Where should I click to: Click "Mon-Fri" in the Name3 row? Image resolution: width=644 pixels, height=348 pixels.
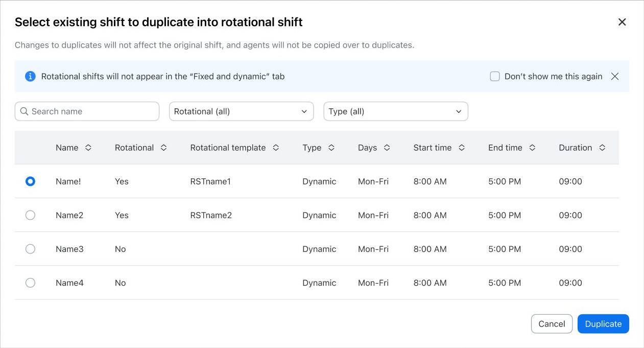373,249
